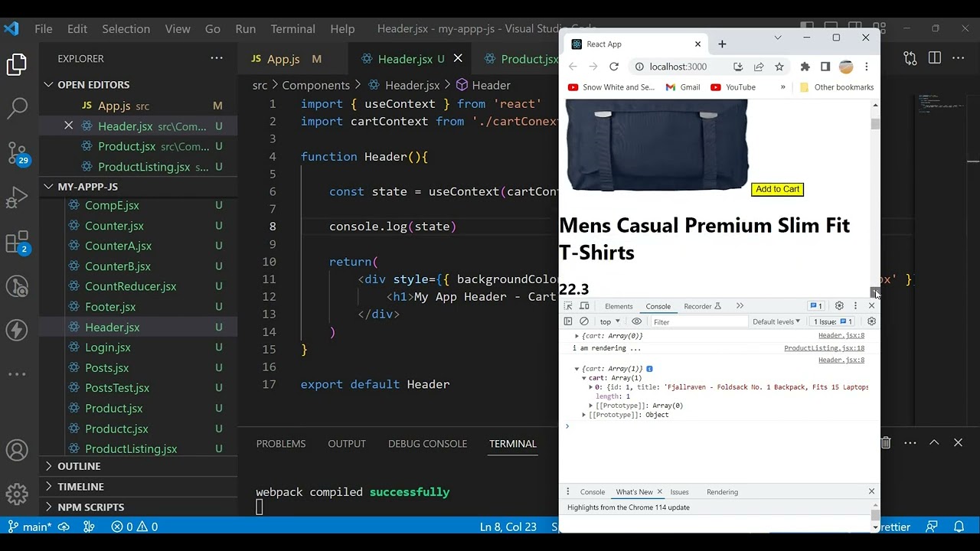Screen dimensions: 980x551
Task: Click the Add to Cart button
Action: pos(777,189)
